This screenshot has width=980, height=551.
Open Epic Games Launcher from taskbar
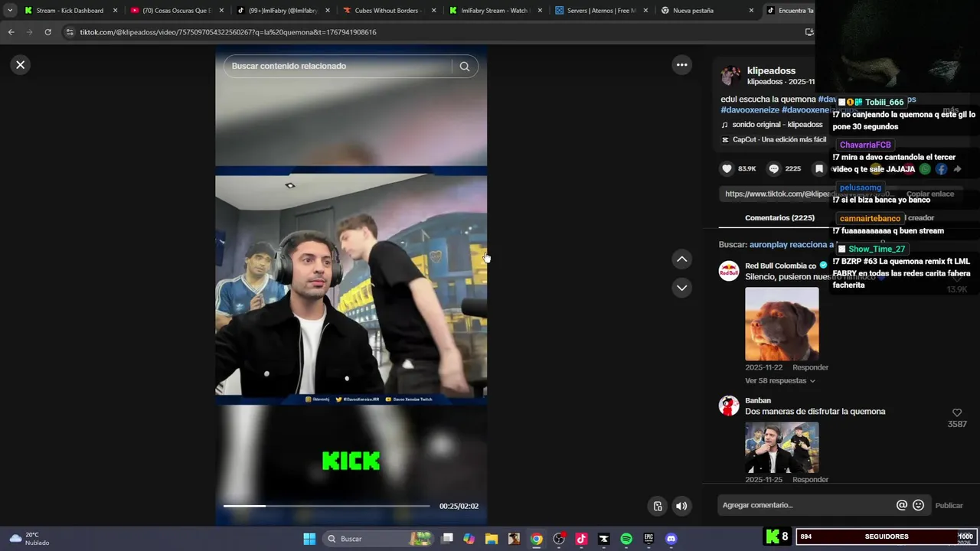coord(648,539)
